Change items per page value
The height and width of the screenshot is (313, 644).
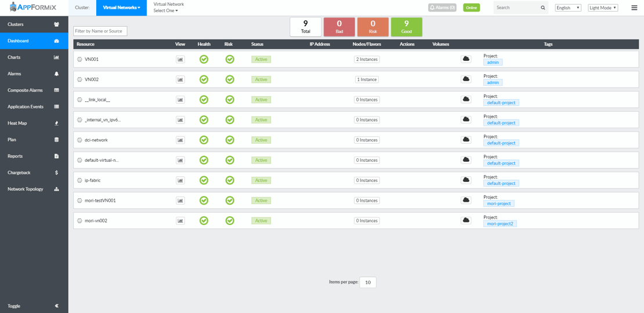coord(368,282)
